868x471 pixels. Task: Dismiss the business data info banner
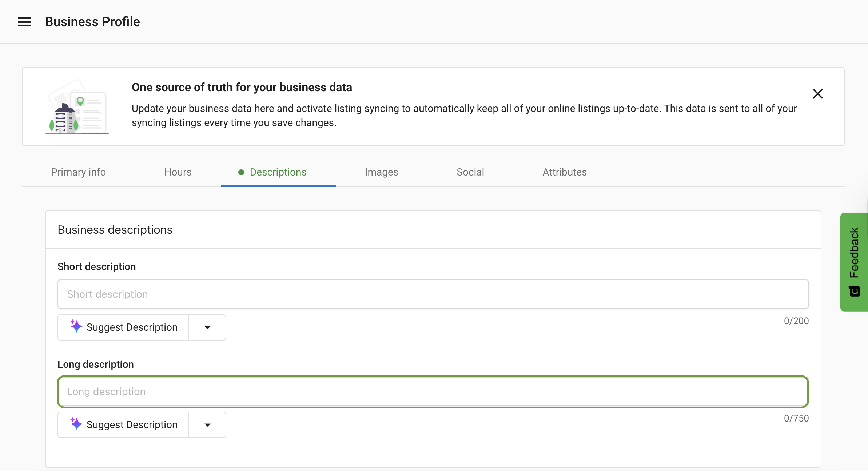click(817, 94)
